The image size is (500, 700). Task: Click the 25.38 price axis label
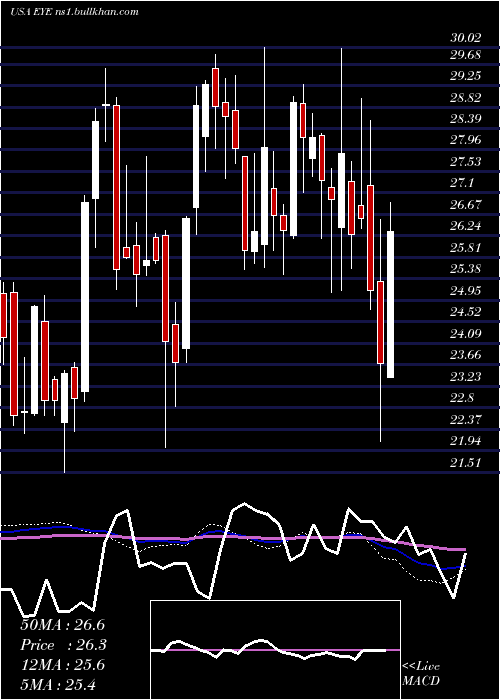(x=466, y=269)
